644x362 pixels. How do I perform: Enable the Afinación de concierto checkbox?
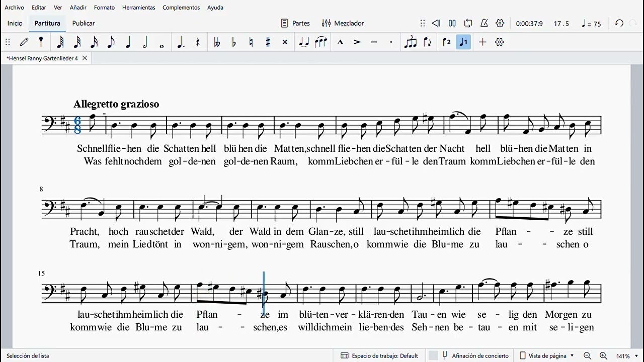(x=433, y=355)
